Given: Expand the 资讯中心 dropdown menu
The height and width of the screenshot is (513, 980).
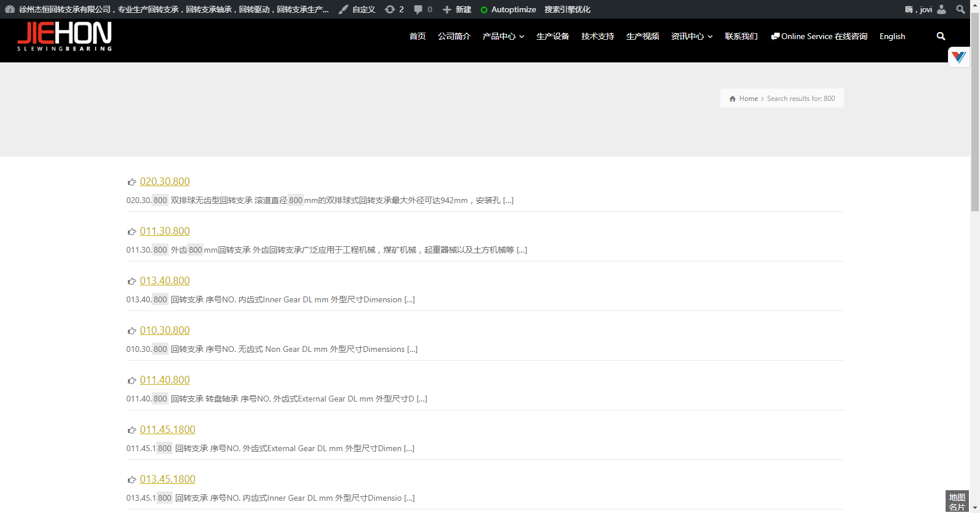Looking at the screenshot, I should pos(692,36).
